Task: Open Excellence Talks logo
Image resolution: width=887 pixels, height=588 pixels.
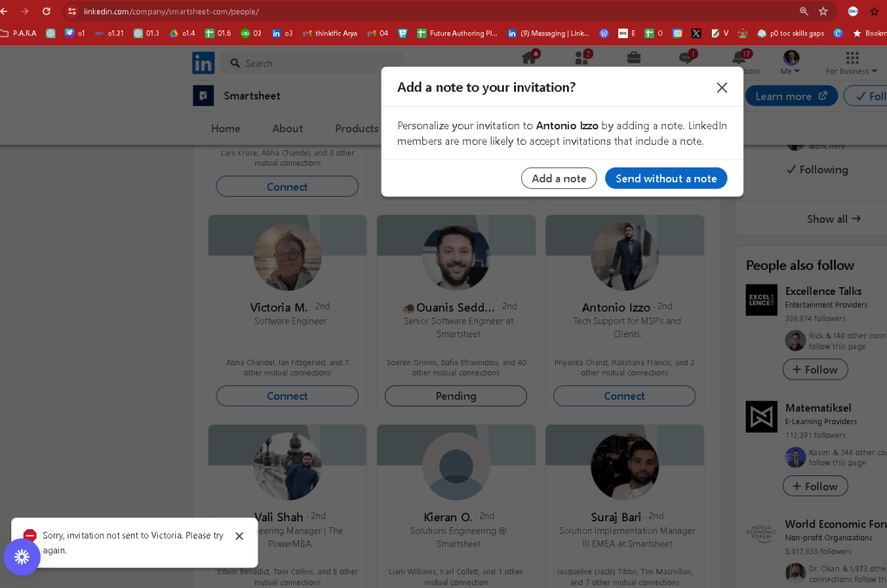Action: [x=761, y=300]
